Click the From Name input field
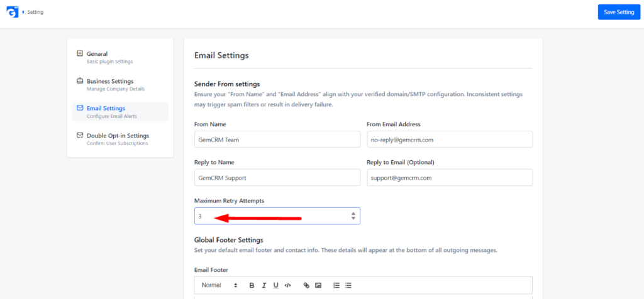The width and height of the screenshot is (644, 299). coord(277,139)
